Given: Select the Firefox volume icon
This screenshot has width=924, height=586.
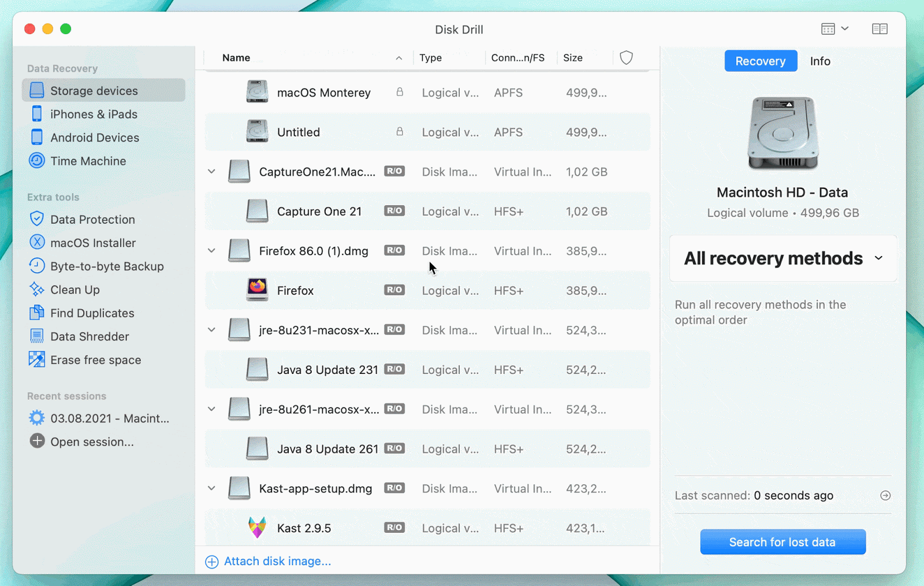Looking at the screenshot, I should (x=257, y=290).
